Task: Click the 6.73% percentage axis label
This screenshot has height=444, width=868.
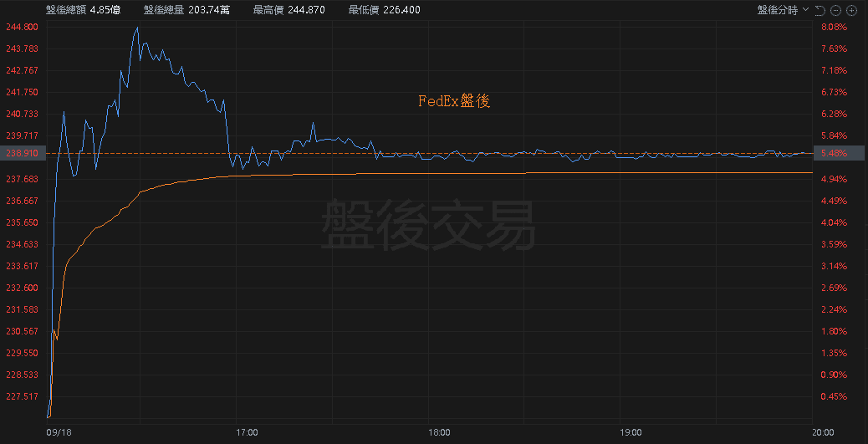Action: tap(835, 92)
